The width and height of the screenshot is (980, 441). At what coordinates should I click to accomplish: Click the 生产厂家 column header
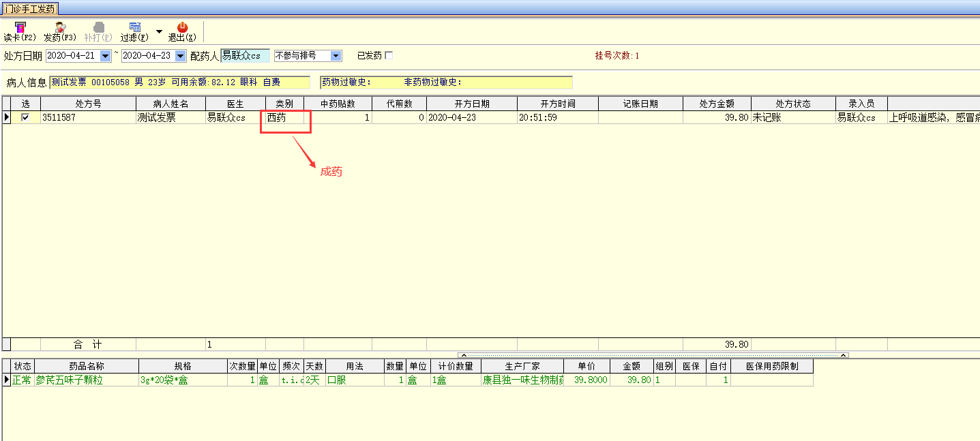pos(522,366)
